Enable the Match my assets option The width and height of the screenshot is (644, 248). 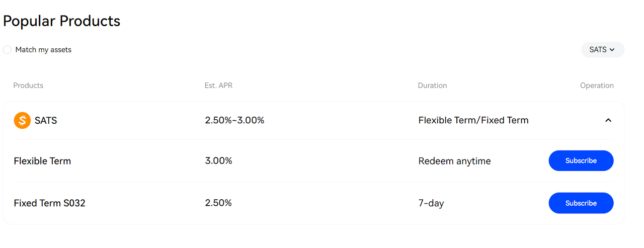point(7,50)
